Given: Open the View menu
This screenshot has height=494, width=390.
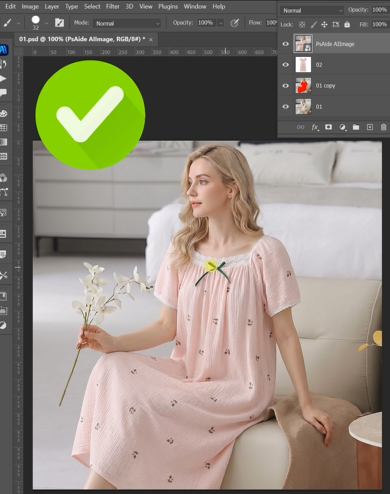Looking at the screenshot, I should [x=146, y=6].
